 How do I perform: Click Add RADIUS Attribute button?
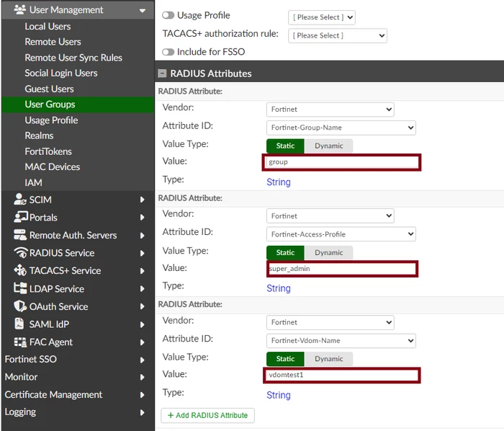click(207, 415)
